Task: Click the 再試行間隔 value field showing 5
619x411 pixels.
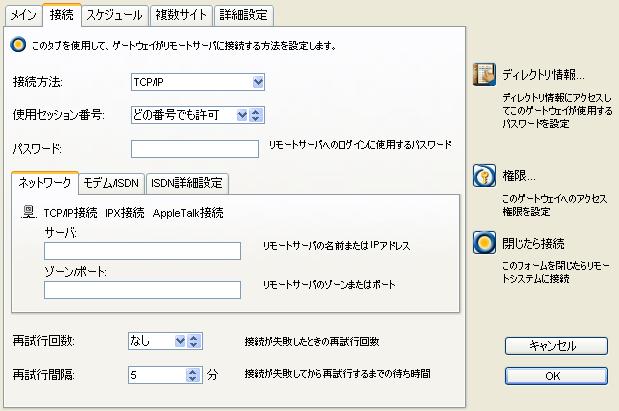Action: pos(157,375)
